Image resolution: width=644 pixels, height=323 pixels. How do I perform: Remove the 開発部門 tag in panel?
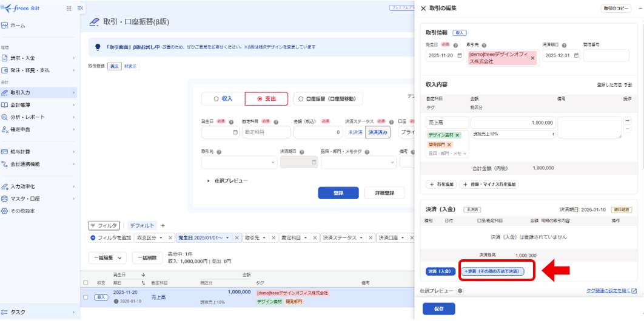point(449,144)
